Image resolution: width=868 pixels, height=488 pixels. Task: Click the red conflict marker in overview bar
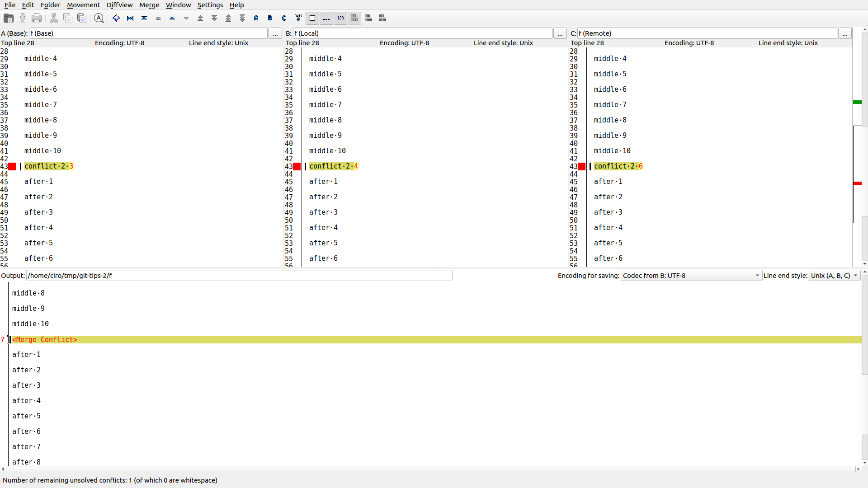857,183
